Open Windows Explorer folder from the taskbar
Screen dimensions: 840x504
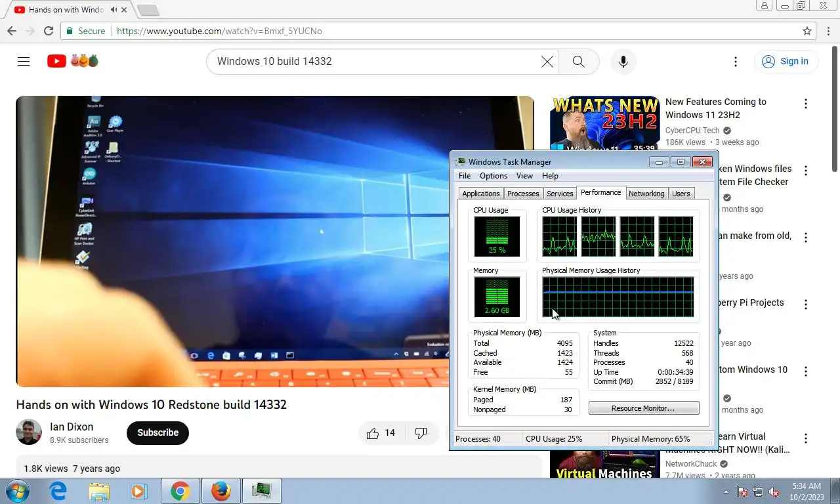(99, 491)
